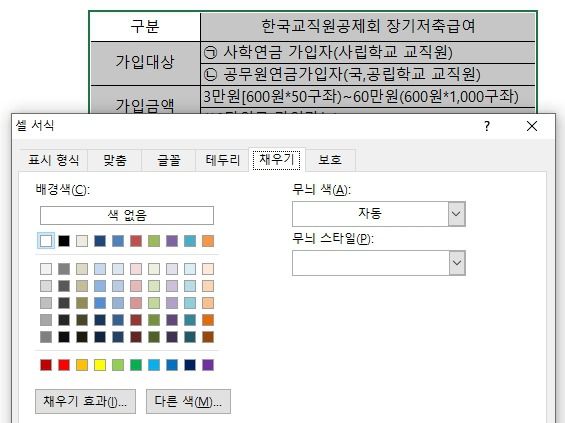The image size is (565, 423).
Task: Open the 보호 tab
Action: pyautogui.click(x=330, y=160)
